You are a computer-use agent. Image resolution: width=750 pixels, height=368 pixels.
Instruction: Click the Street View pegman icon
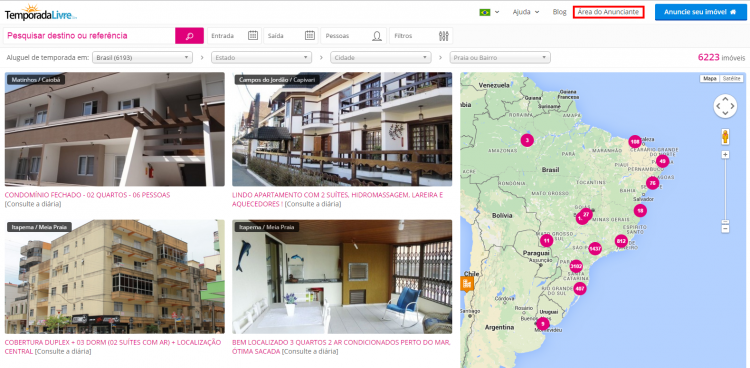point(725,136)
